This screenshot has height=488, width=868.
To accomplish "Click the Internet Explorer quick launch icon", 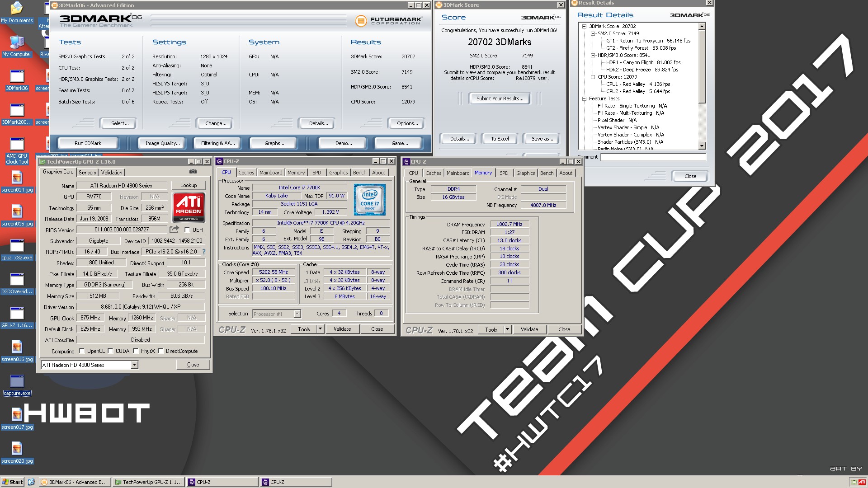I will point(31,482).
